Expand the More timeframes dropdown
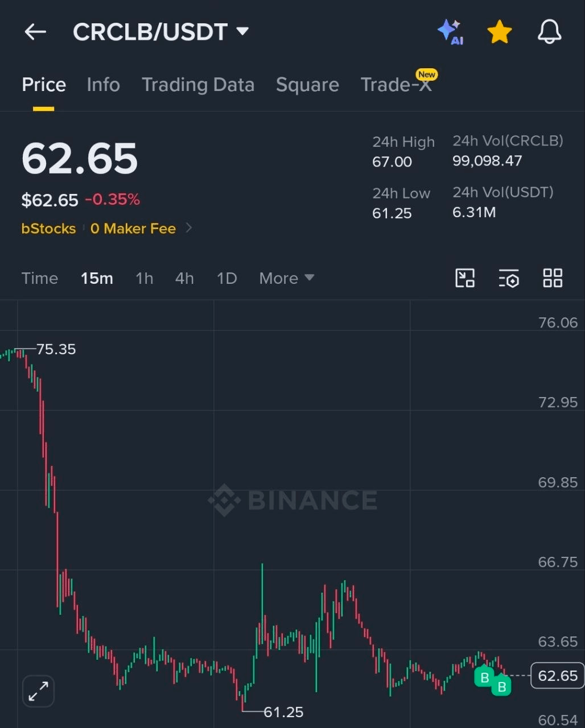This screenshot has width=585, height=728. [286, 278]
